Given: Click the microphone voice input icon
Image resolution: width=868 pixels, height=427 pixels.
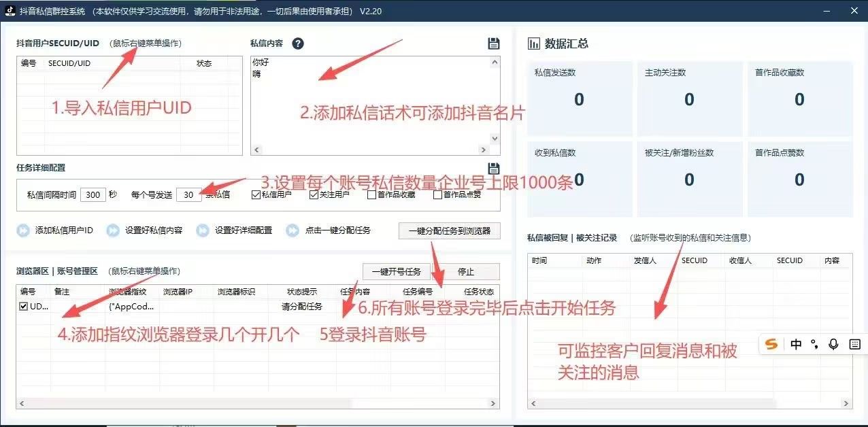Looking at the screenshot, I should (833, 344).
